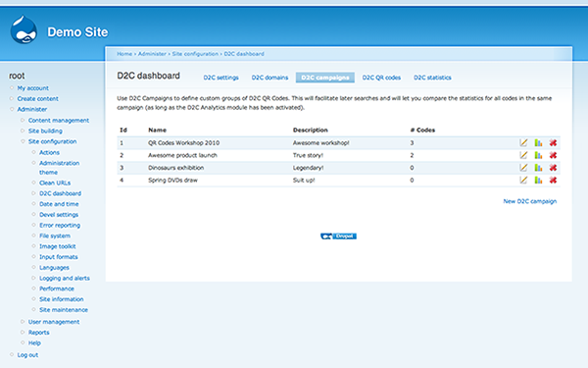The image size is (588, 368).
Task: Open D2C dashboard in sidebar menu
Action: 61,193
